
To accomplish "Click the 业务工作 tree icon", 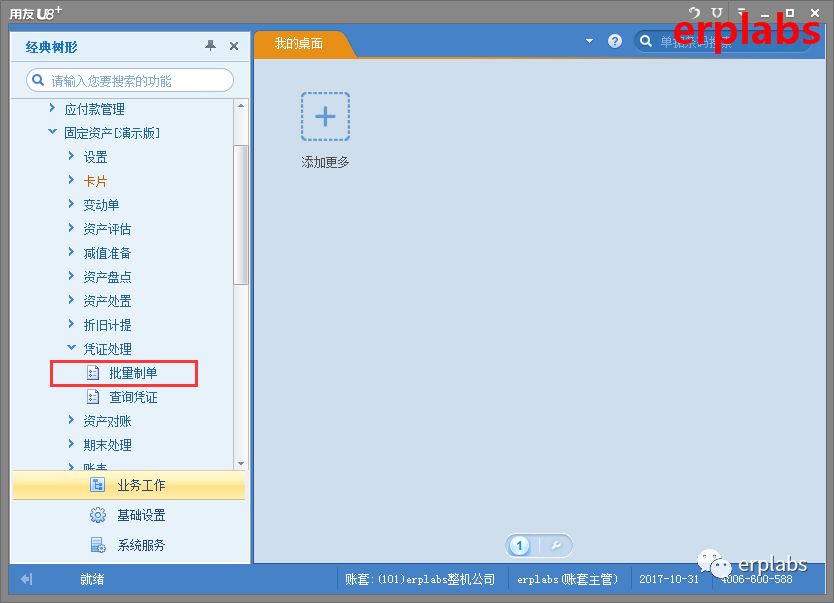I will click(97, 485).
